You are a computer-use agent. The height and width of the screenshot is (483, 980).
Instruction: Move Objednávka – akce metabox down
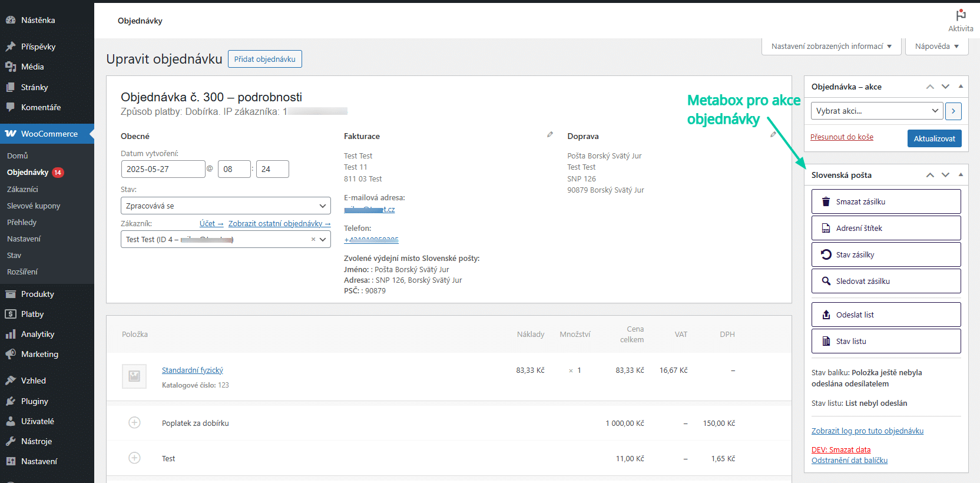(945, 87)
